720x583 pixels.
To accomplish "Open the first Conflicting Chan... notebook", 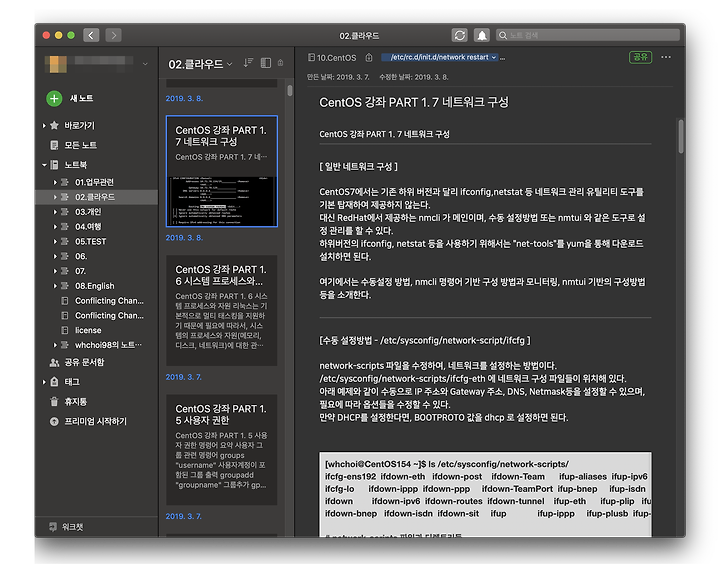I will coord(109,301).
